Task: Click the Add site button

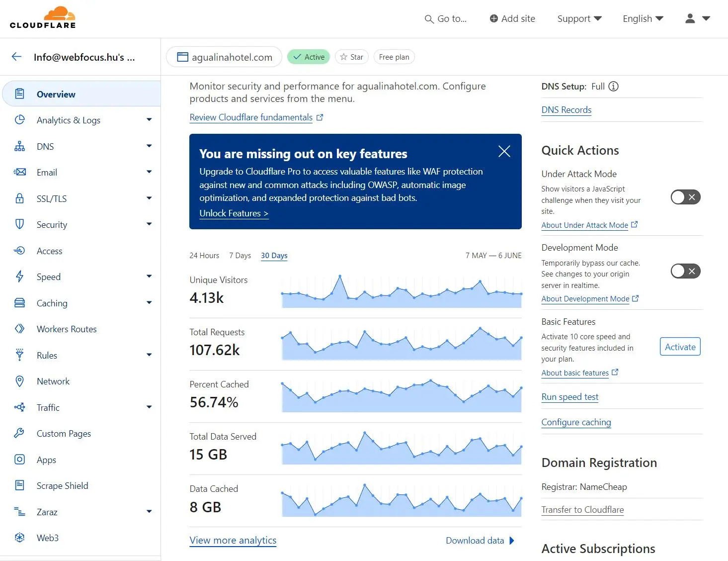Action: [512, 19]
